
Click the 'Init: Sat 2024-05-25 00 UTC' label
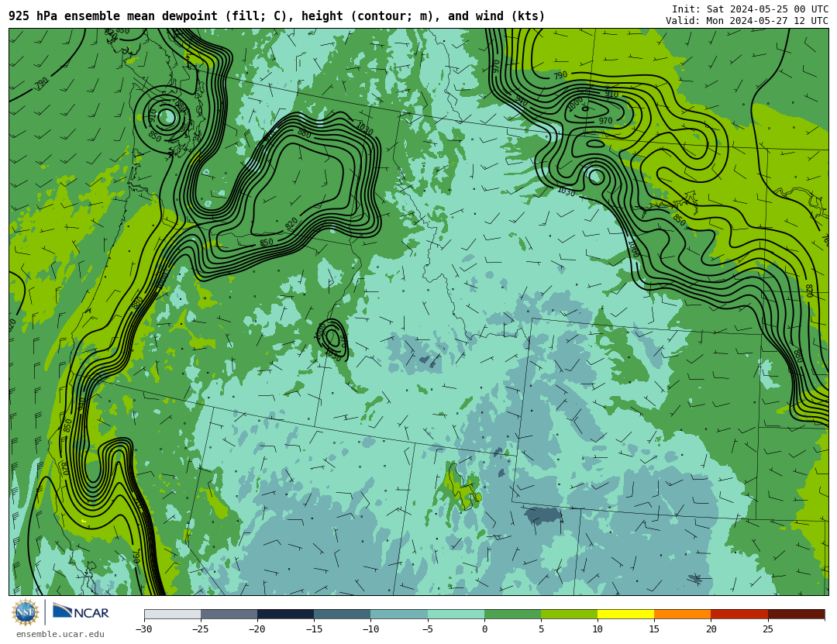point(750,9)
